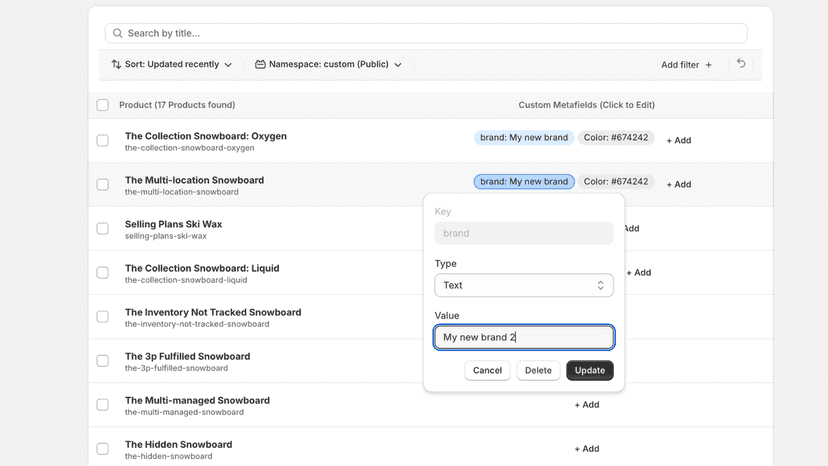Open the Sort: Updated recently dropdown

click(172, 64)
